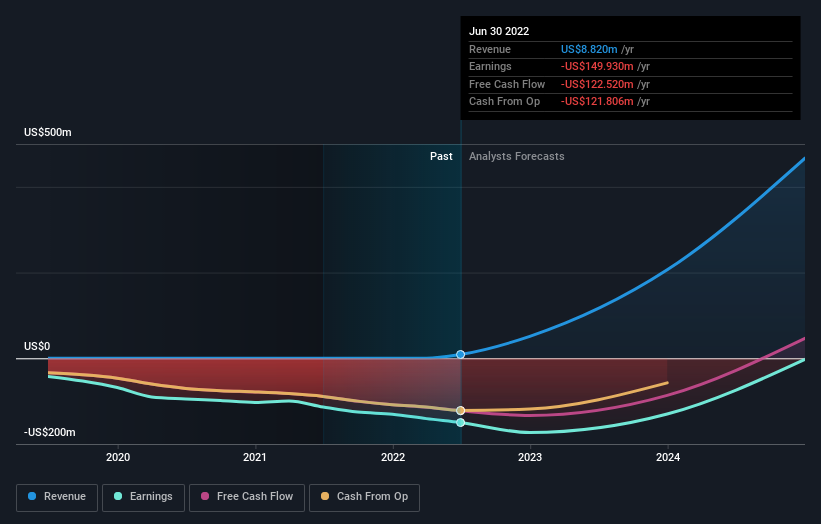821x524 pixels.
Task: Click the US$8.820m revenue value
Action: 589,49
